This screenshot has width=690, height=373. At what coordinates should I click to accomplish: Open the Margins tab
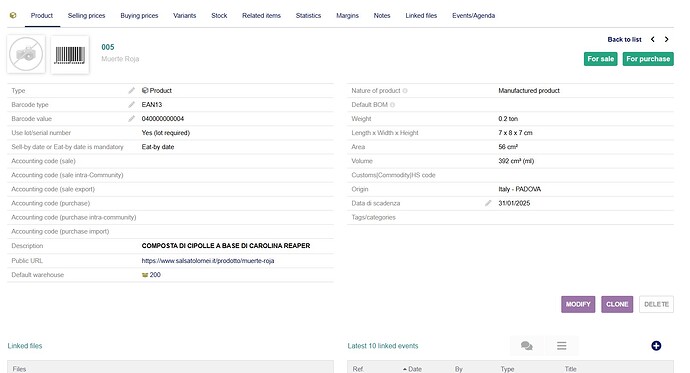(x=348, y=15)
